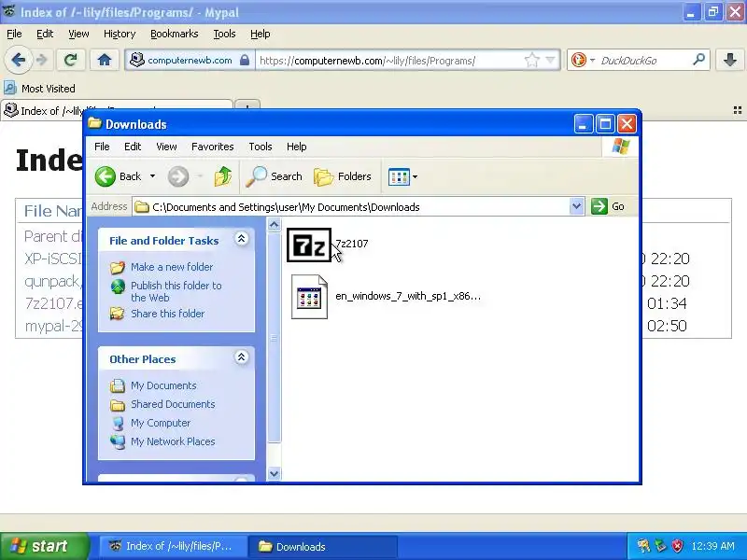Screen dimensions: 747x560
Task: Bookmark this page with the star icon
Action: pos(531,61)
